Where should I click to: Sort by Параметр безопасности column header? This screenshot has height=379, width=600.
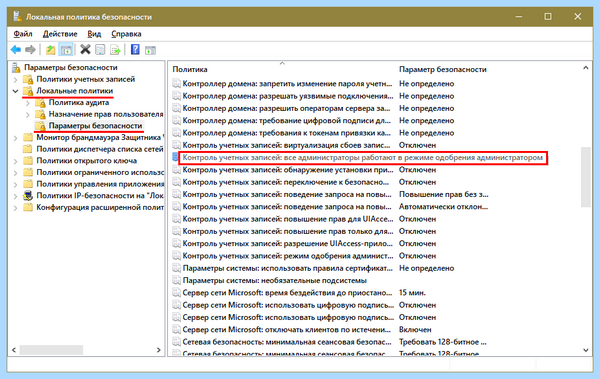tap(443, 69)
